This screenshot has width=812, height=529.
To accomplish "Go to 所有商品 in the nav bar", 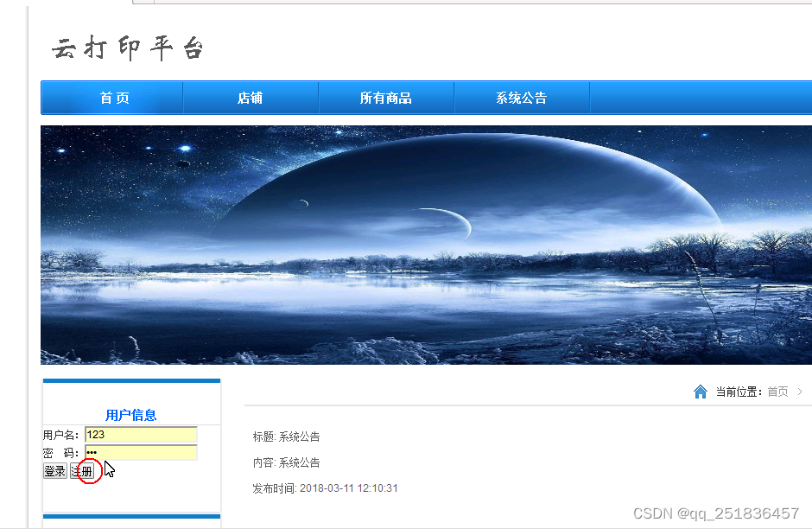I will pos(386,98).
